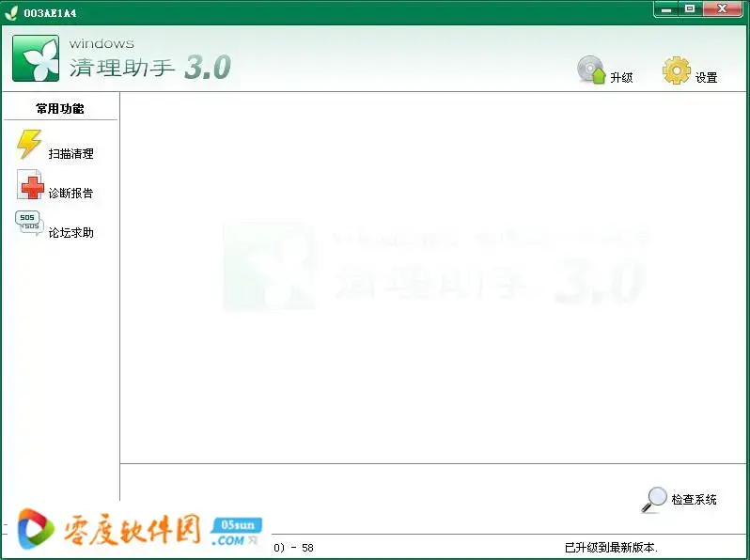Image resolution: width=750 pixels, height=560 pixels.
Task: Click the gear settings icon
Action: pyautogui.click(x=677, y=70)
